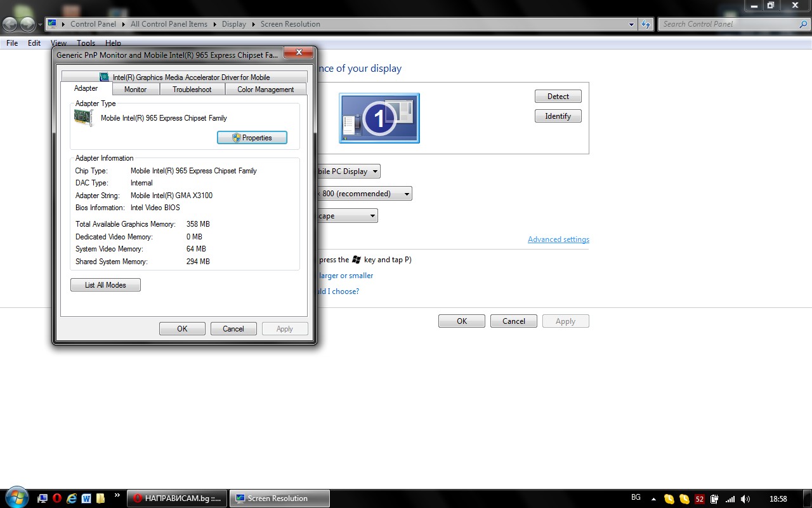Launch Microsoft Word from quick launch
812x508 pixels.
coord(86,498)
